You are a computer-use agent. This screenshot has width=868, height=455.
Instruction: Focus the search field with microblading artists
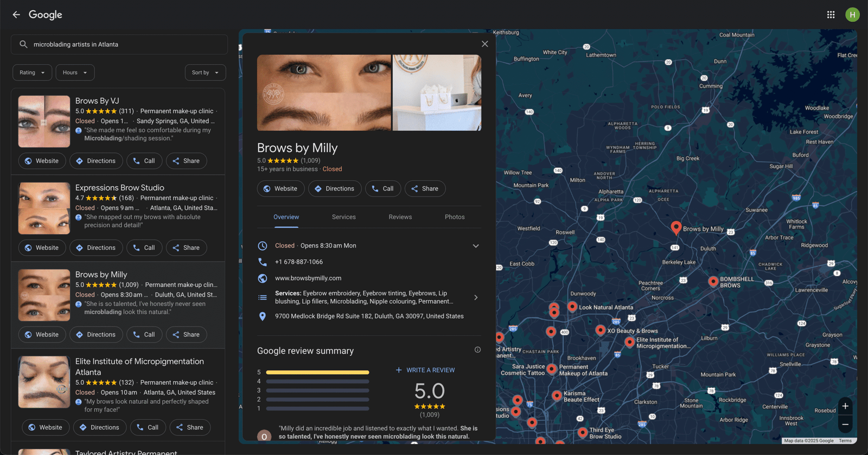click(119, 45)
